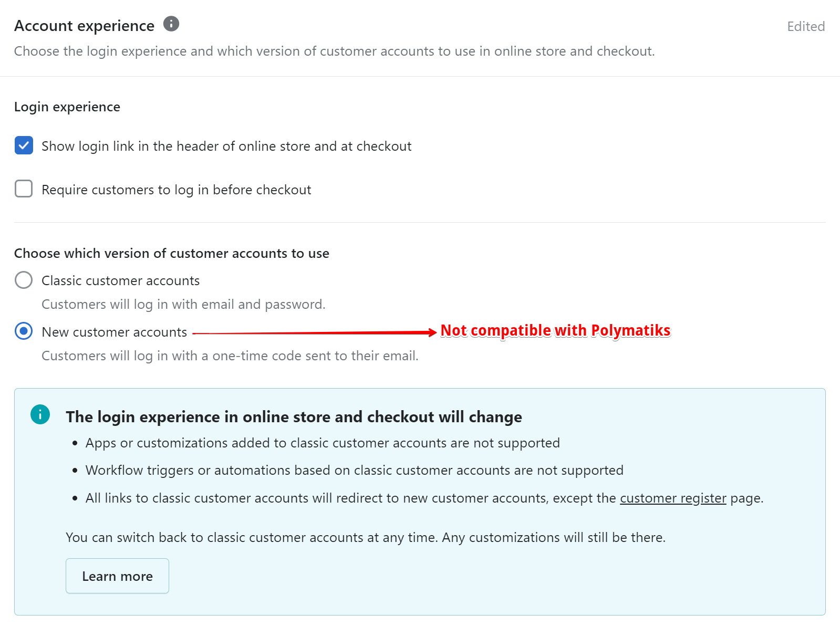The height and width of the screenshot is (626, 840).
Task: Click the Not compatible with Polymatiks annotation
Action: coord(555,330)
